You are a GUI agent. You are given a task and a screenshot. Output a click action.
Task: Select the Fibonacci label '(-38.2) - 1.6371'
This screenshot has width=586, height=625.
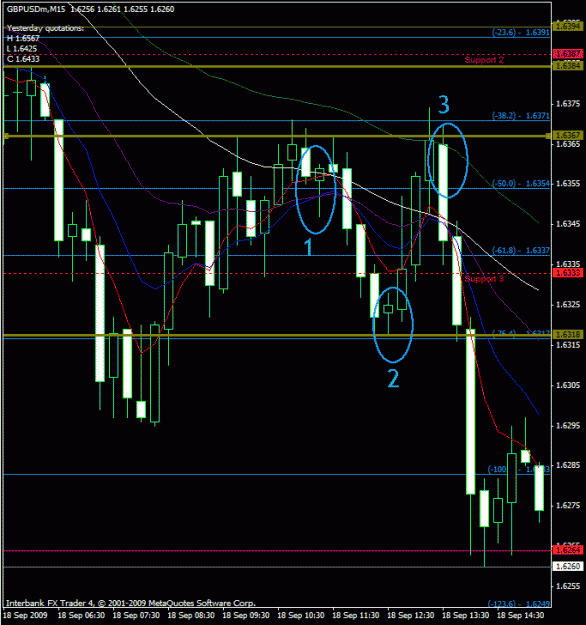(x=521, y=116)
